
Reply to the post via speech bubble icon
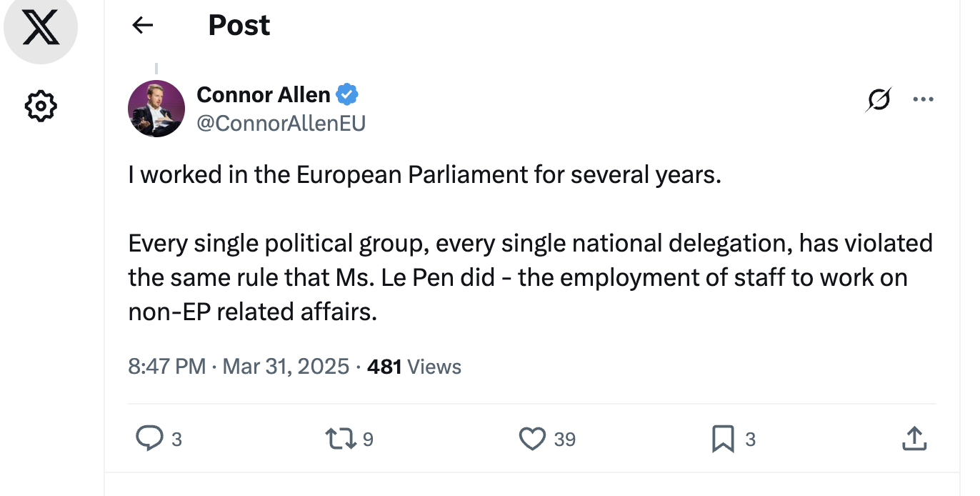[149, 438]
